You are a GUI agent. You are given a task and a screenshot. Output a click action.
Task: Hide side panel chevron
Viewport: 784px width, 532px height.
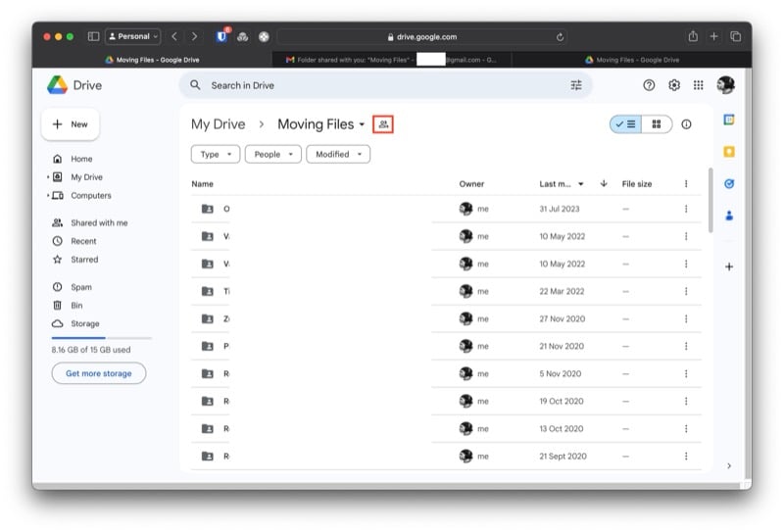pos(729,466)
